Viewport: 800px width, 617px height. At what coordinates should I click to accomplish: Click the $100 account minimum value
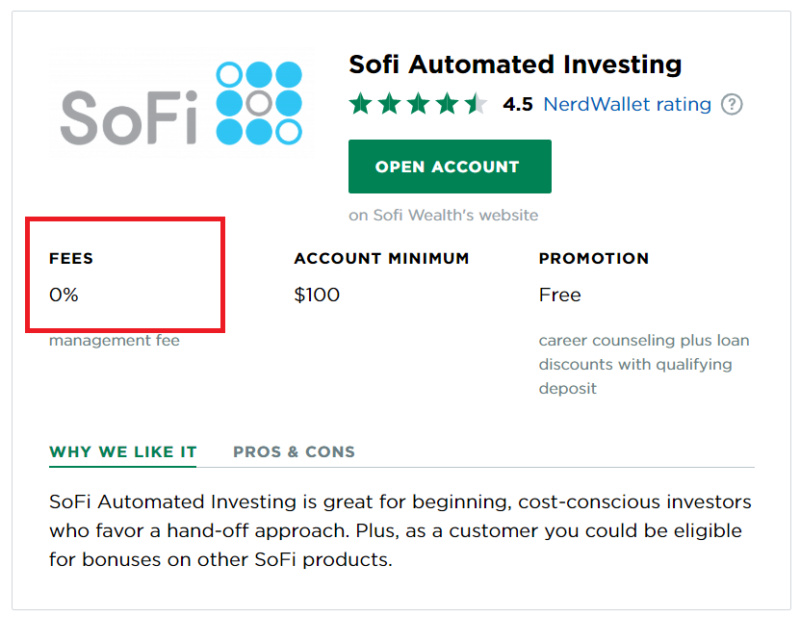click(316, 294)
